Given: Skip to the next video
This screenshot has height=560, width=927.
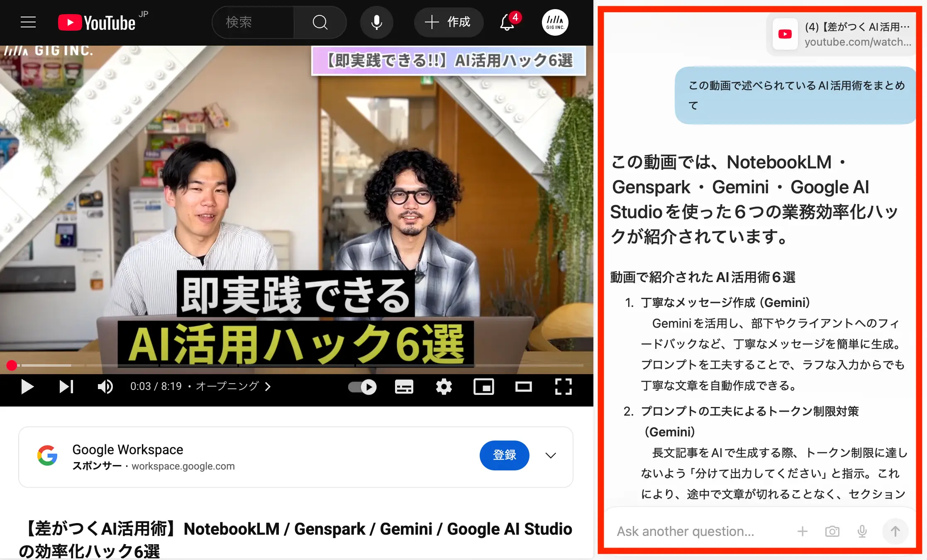Looking at the screenshot, I should coord(66,387).
